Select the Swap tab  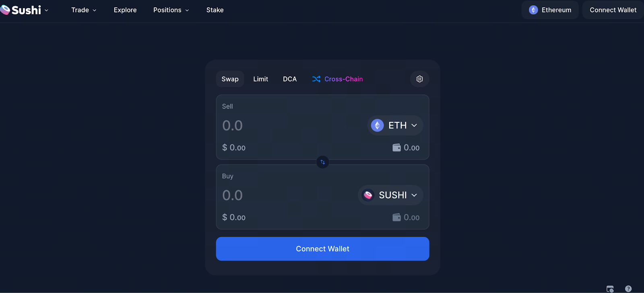pyautogui.click(x=230, y=79)
